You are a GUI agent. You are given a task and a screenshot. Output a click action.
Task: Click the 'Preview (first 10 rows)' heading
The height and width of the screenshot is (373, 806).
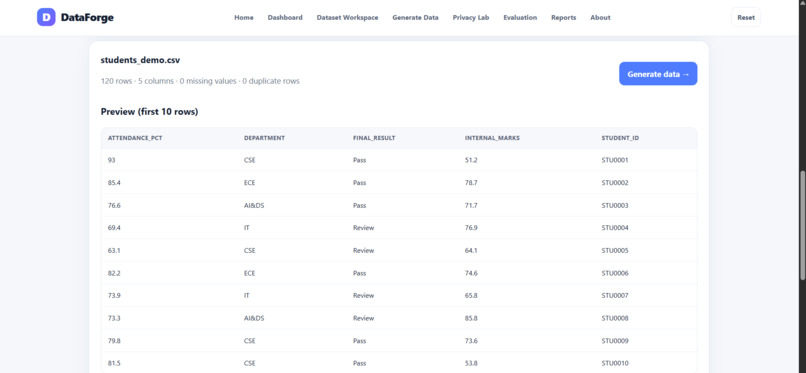[x=149, y=112]
